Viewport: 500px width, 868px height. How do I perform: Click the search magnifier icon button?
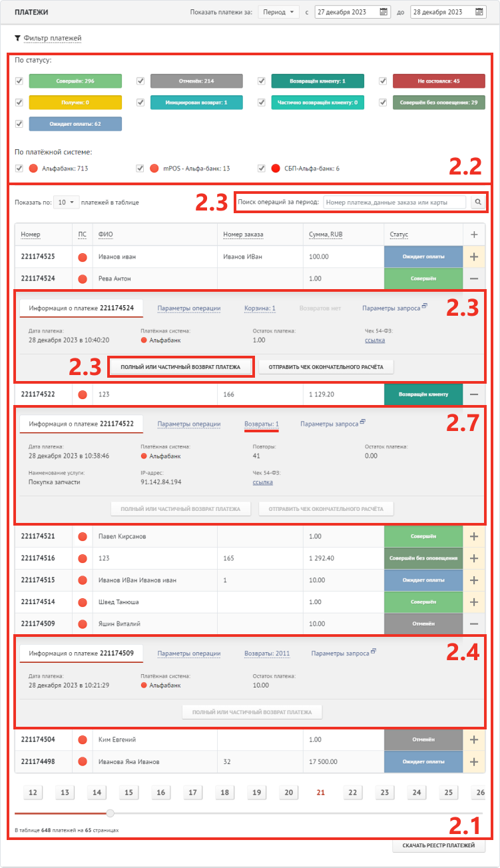point(478,202)
